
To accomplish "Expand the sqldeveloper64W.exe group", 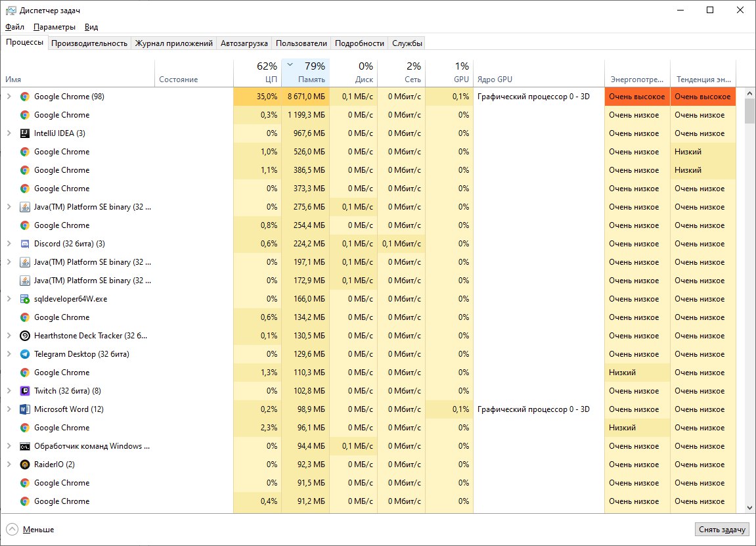I will [x=9, y=299].
